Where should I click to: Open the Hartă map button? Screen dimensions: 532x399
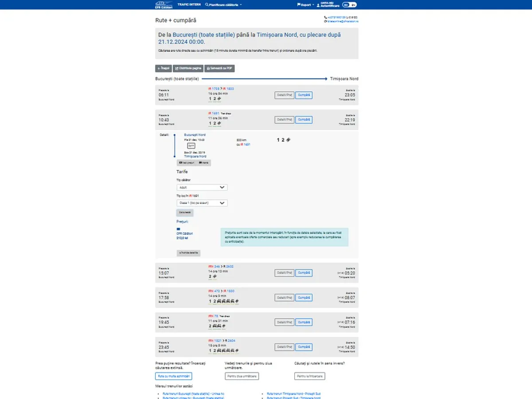pyautogui.click(x=204, y=163)
